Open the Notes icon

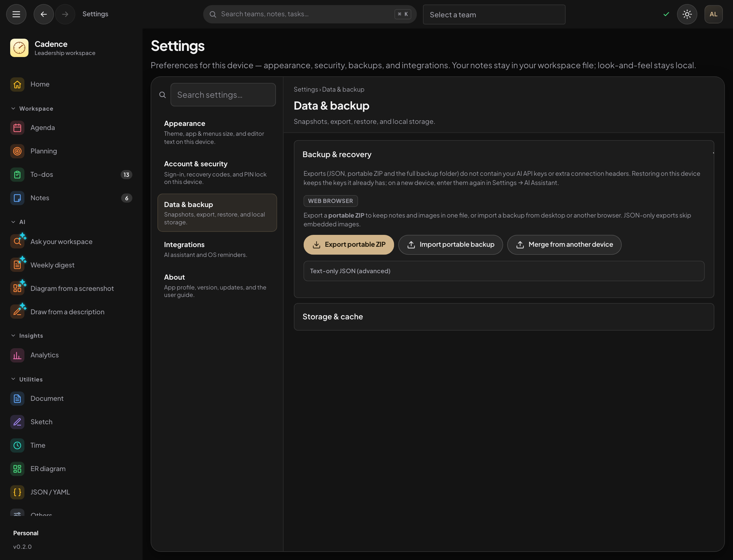click(x=17, y=198)
